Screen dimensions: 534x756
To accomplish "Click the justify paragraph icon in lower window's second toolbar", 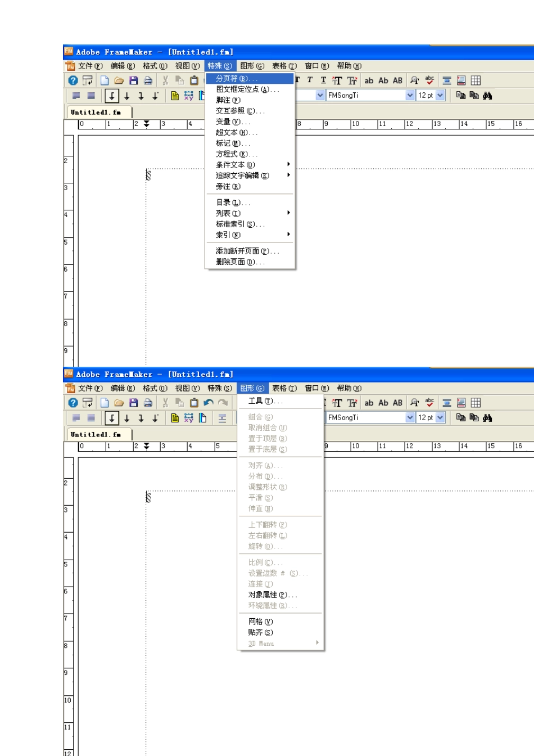I will (x=91, y=418).
